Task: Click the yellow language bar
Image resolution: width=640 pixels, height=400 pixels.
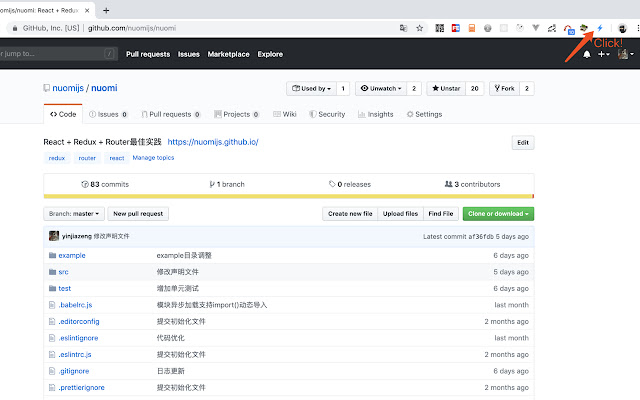Action: [288, 196]
